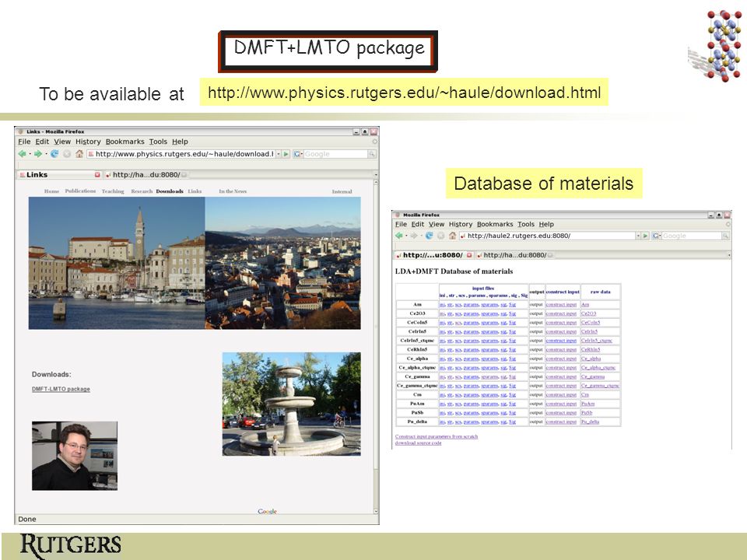Click the DMFT-LMTO package download link
747x560 pixels.
(x=61, y=389)
